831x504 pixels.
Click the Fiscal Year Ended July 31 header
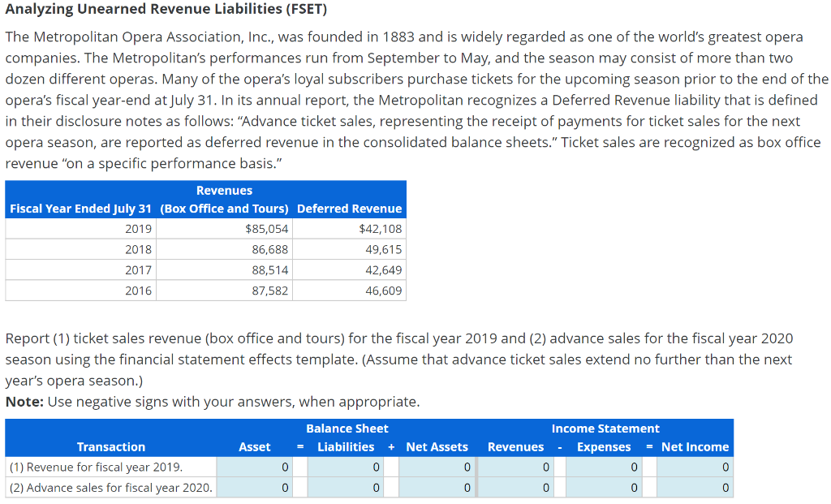point(80,209)
